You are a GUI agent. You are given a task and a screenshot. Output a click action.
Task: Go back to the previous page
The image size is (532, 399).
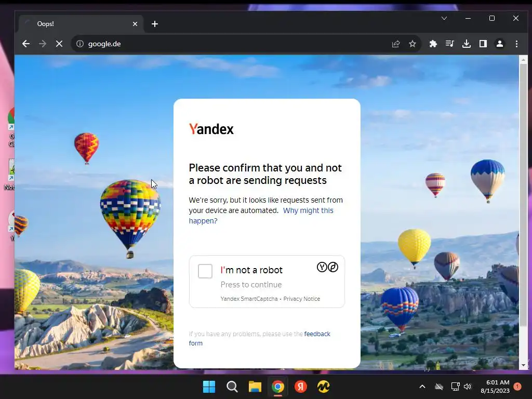point(26,44)
